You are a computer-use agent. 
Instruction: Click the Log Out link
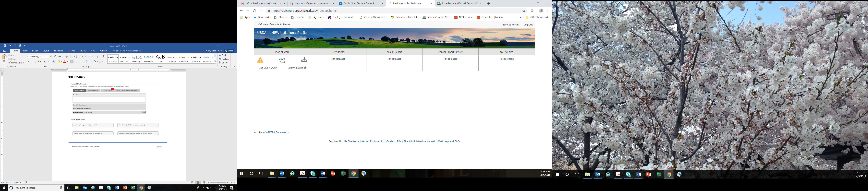(528, 25)
